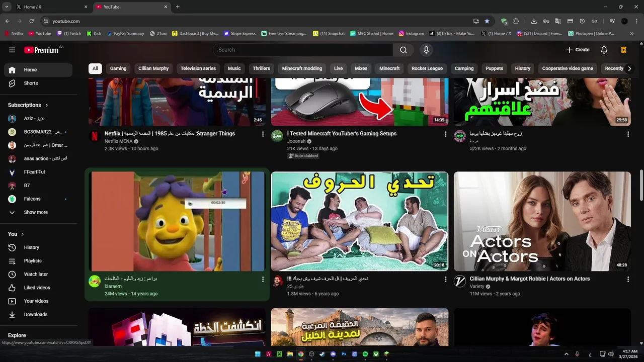This screenshot has width=644, height=362.
Task: Go to History in the sidebar
Action: [x=38, y=247]
